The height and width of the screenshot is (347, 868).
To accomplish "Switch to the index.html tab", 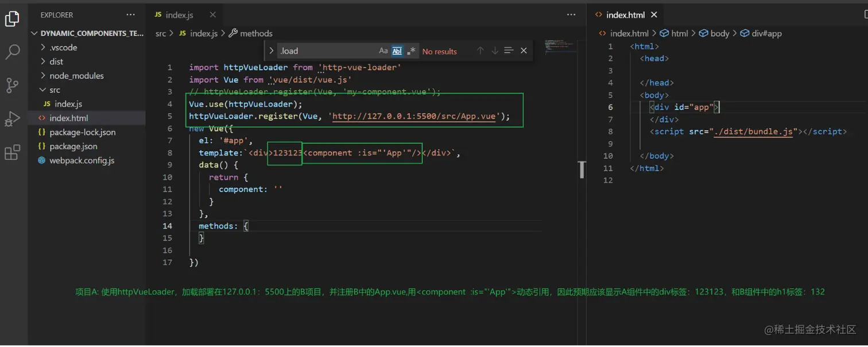I will coord(625,15).
